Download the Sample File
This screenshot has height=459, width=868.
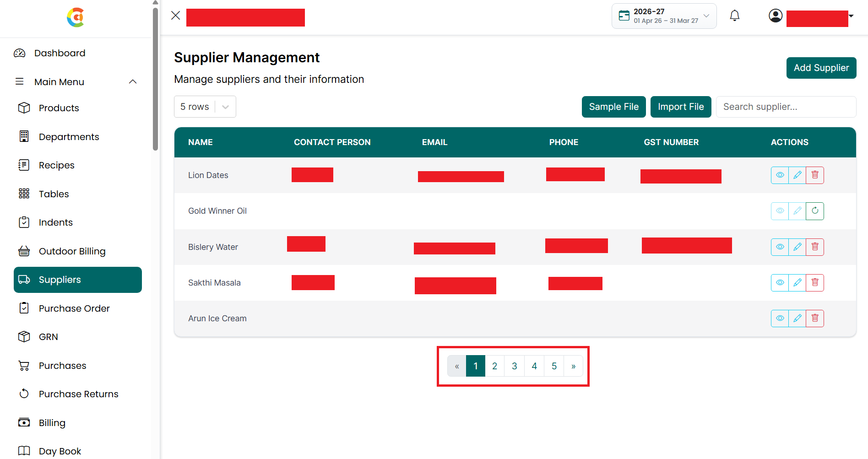[613, 107]
